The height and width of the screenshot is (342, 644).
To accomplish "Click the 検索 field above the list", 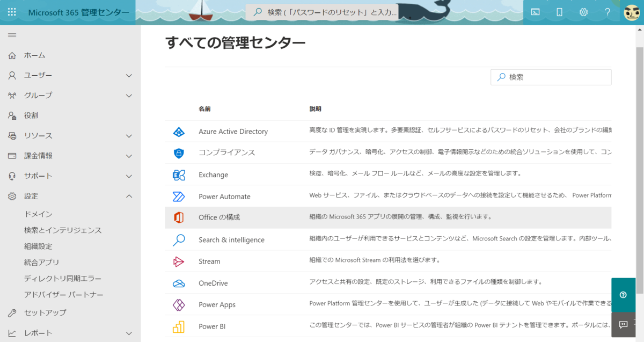I will 551,77.
